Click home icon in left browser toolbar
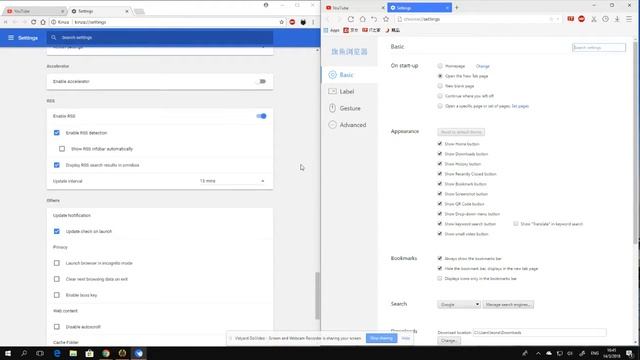Screen dimensions: 640x360 [43, 22]
